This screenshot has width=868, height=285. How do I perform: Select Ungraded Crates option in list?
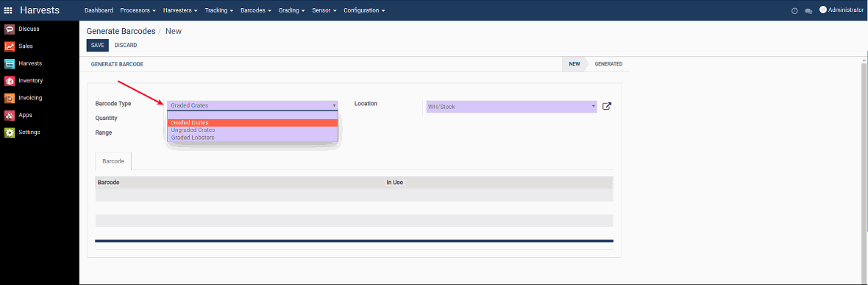(x=252, y=130)
